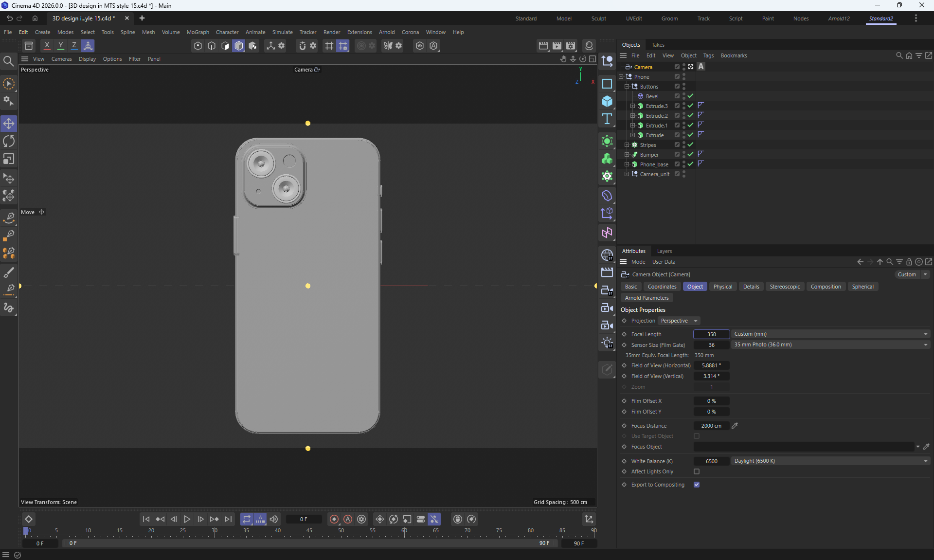
Task: Click the Text spline tool icon
Action: 607,119
